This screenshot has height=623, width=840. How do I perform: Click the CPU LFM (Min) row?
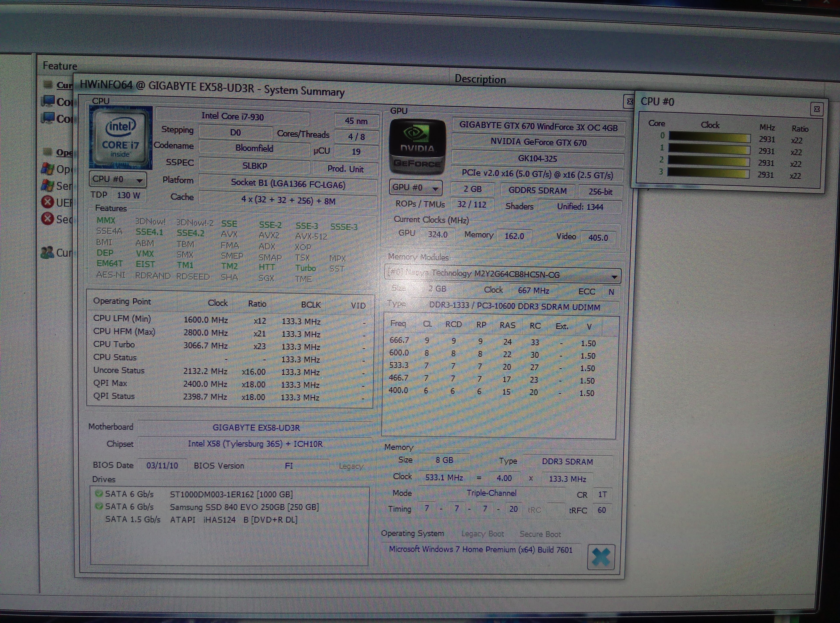[x=229, y=320]
